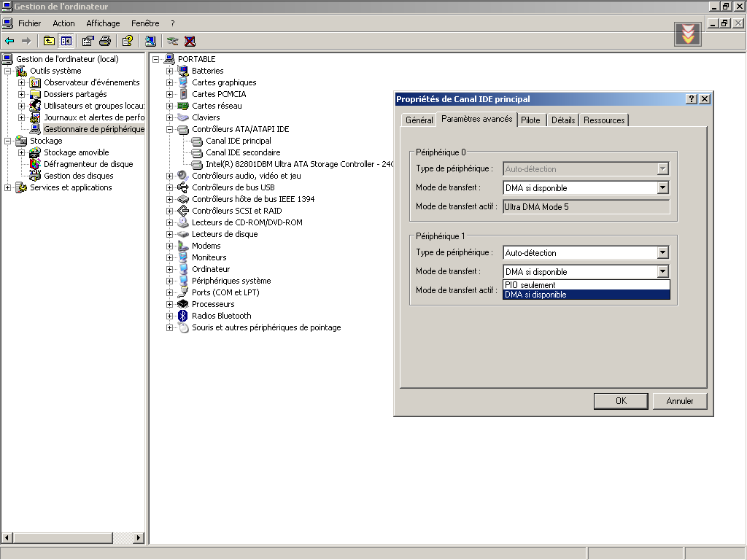
Task: Collapse the Stockage node in left tree
Action: click(x=7, y=141)
